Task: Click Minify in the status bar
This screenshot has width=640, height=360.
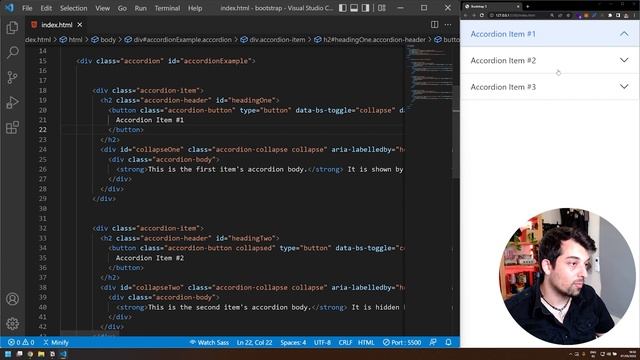Action: [x=56, y=342]
